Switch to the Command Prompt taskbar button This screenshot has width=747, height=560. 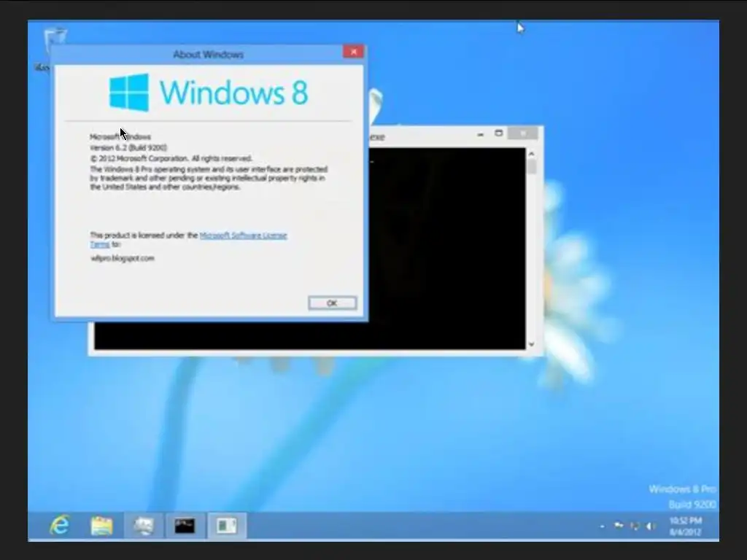(185, 526)
